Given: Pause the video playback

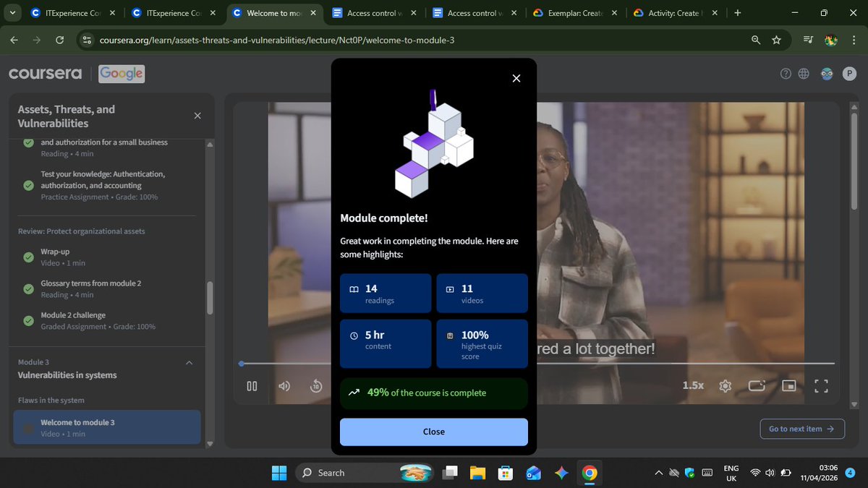Looking at the screenshot, I should pos(252,386).
